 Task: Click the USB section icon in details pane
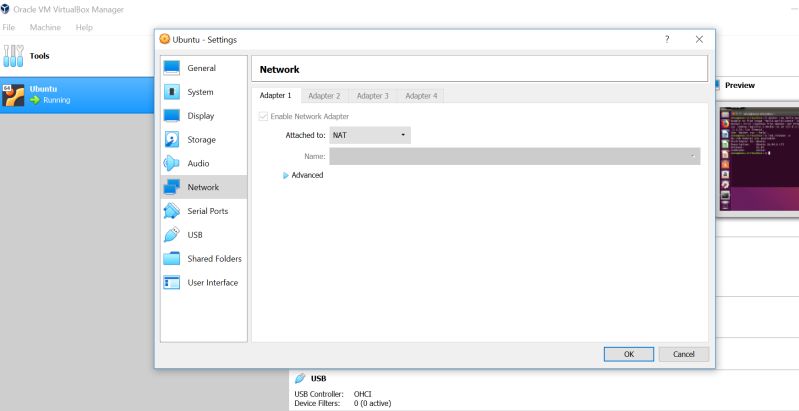click(x=300, y=378)
